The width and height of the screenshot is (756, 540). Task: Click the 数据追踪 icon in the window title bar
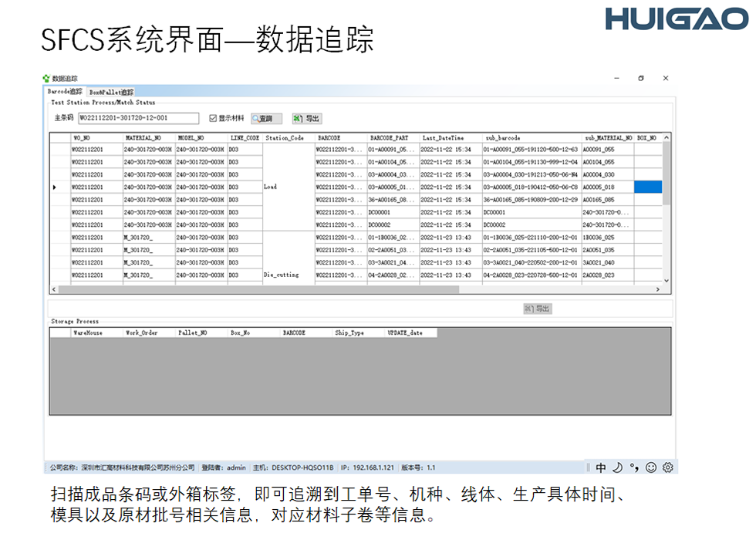coord(45,78)
